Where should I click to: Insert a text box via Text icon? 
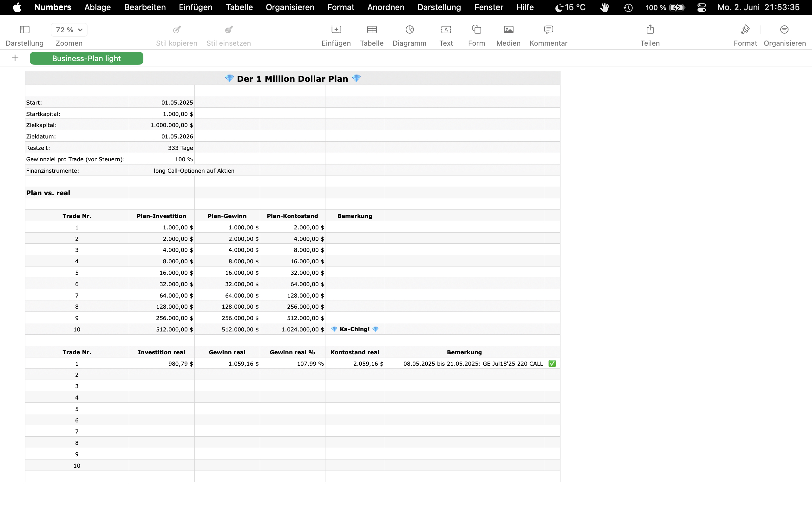(x=446, y=30)
